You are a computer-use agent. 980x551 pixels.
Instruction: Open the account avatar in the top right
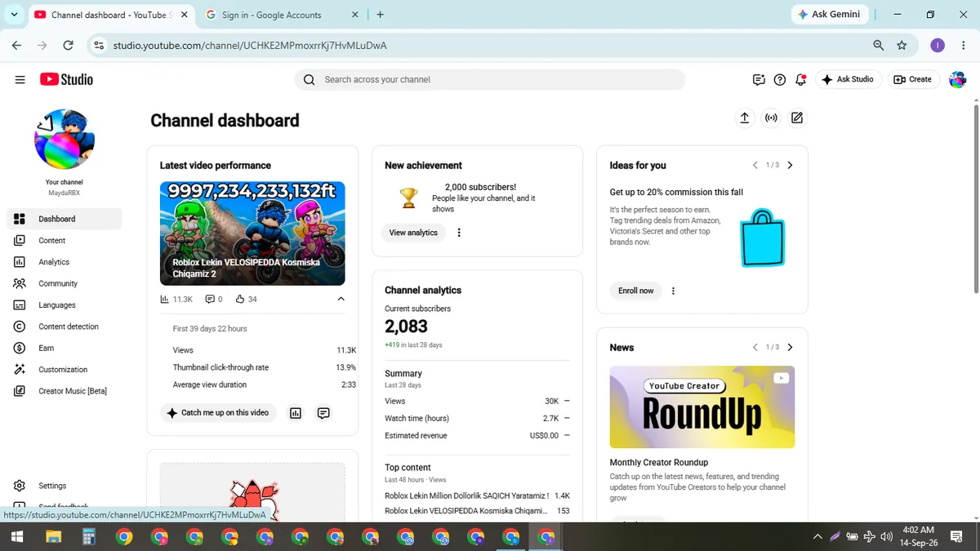(x=957, y=79)
